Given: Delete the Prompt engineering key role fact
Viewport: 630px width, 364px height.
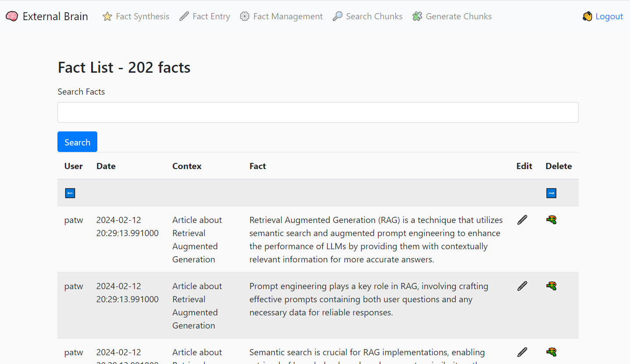Looking at the screenshot, I should click(x=551, y=286).
